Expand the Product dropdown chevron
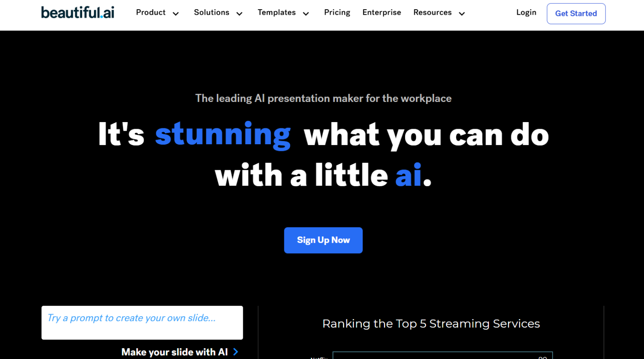 pos(176,14)
